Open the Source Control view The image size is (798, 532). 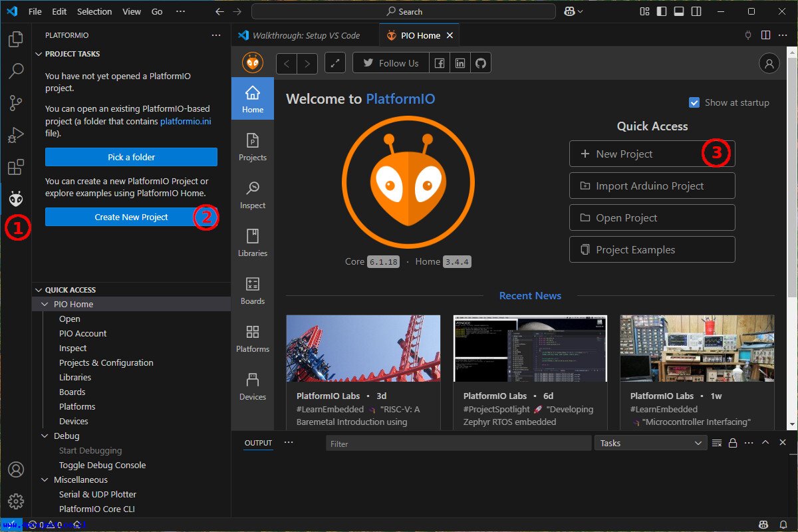(x=16, y=102)
